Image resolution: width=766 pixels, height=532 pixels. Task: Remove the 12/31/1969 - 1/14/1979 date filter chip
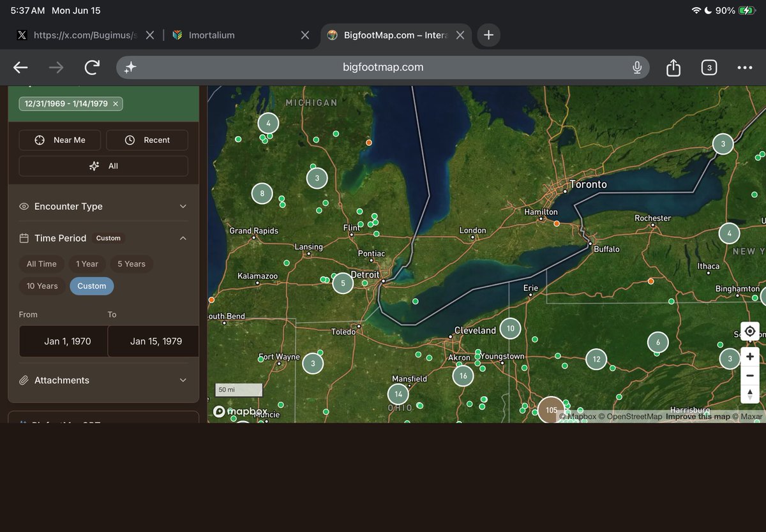pos(115,103)
